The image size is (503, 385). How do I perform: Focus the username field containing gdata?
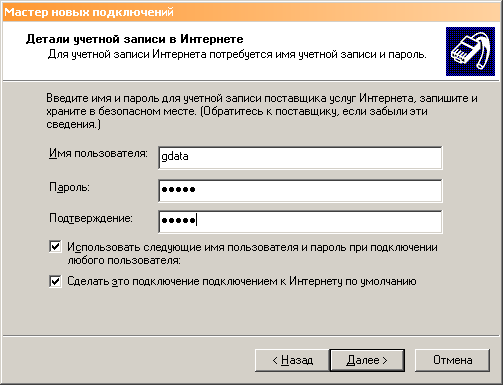pyautogui.click(x=300, y=157)
